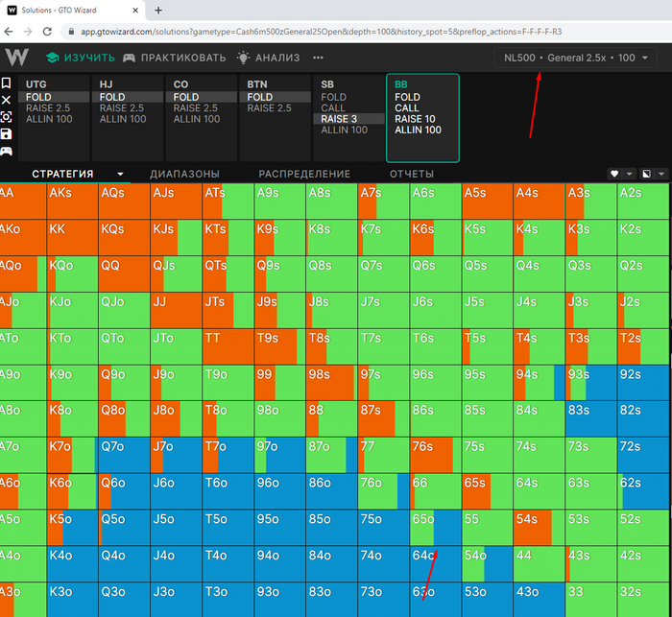Close the Solutions - GTO Wizard tab
Image resolution: width=672 pixels, height=617 pixels.
[x=135, y=10]
